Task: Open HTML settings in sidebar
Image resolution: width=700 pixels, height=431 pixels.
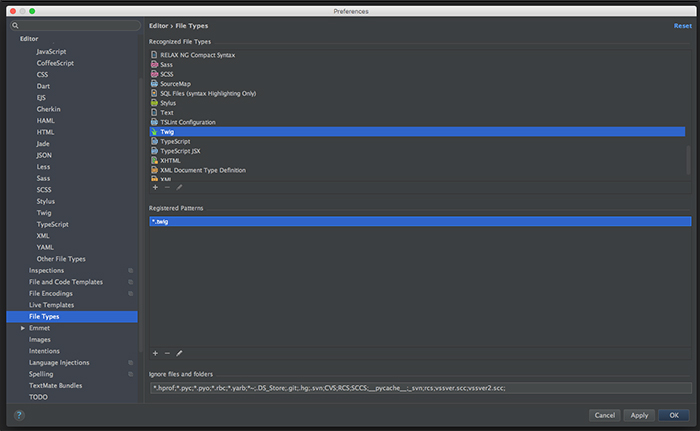Action: click(x=46, y=132)
